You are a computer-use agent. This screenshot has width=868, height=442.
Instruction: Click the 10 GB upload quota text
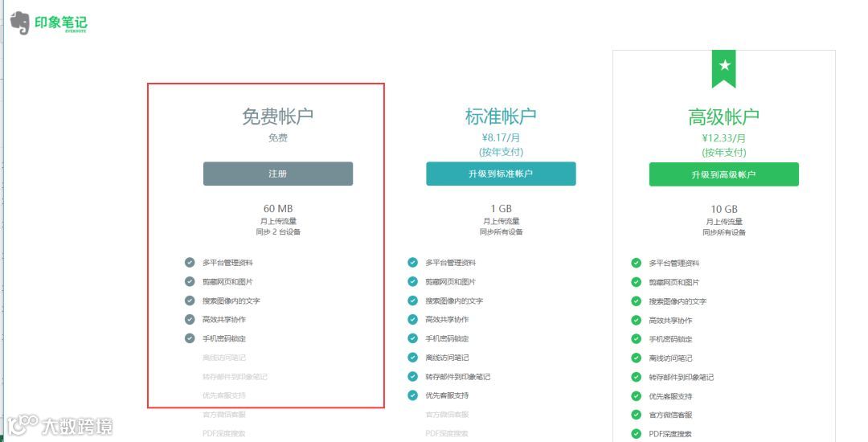(724, 209)
